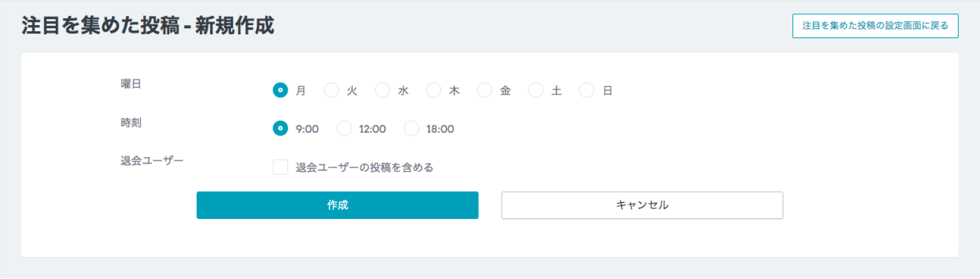The image size is (980, 279).
Task: Set the time to 12:00
Action: [344, 128]
